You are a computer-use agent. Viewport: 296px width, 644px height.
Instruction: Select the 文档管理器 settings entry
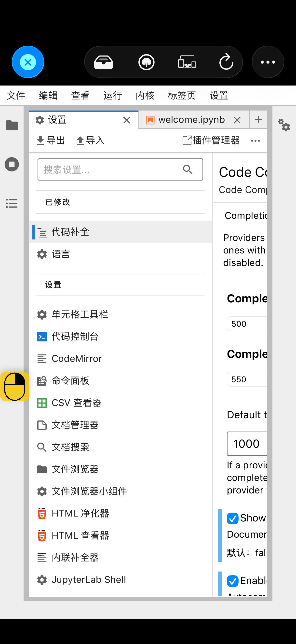click(121, 425)
